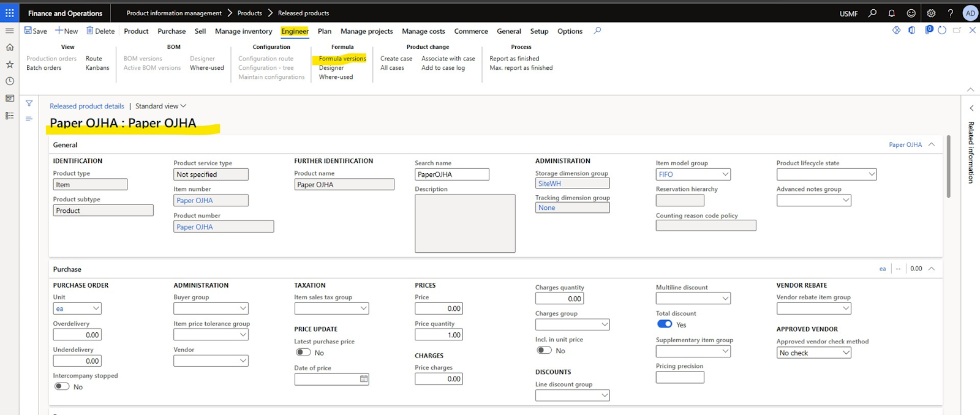
Task: Expand the Standard view selector
Action: click(x=160, y=106)
